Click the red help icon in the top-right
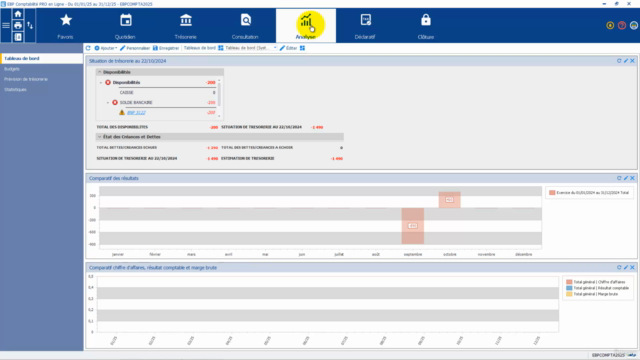 (622, 25)
